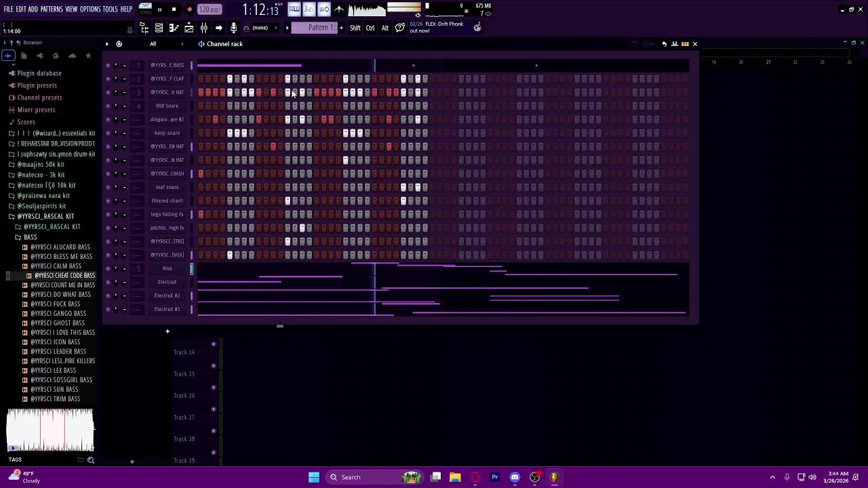Open the browser search magnifier icon
868x488 pixels.
pos(90,460)
